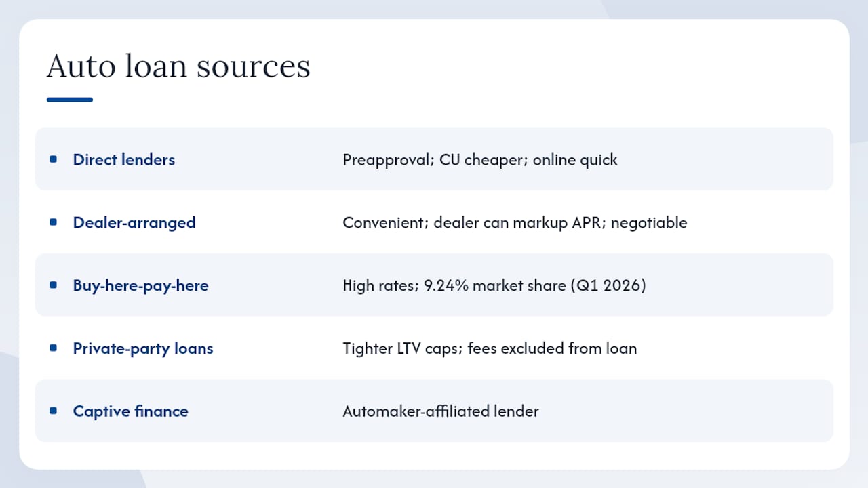Select the 'Captive finance' heading
Viewport: 868px width, 488px height.
point(130,411)
